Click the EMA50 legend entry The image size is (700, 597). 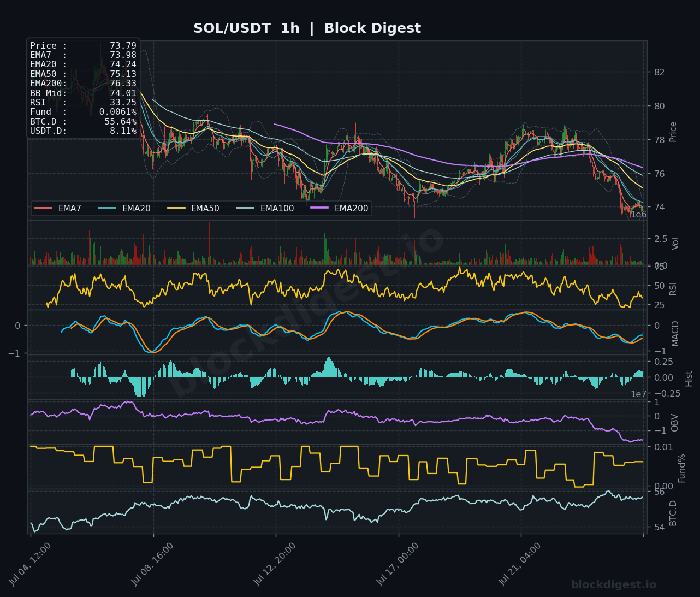(193, 208)
